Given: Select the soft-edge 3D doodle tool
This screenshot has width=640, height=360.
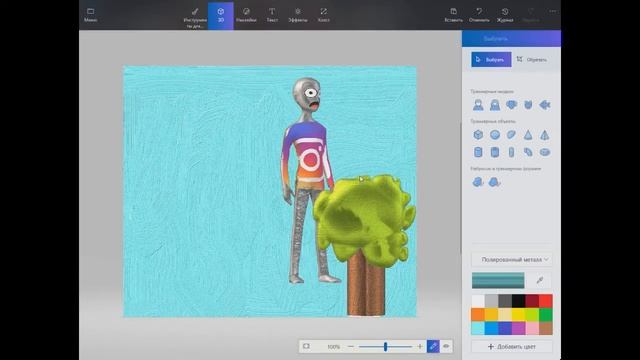Looking at the screenshot, I should tap(495, 182).
